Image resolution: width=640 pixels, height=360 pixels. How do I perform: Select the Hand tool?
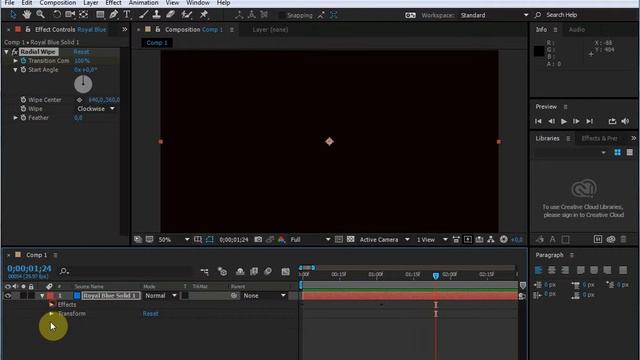27,15
